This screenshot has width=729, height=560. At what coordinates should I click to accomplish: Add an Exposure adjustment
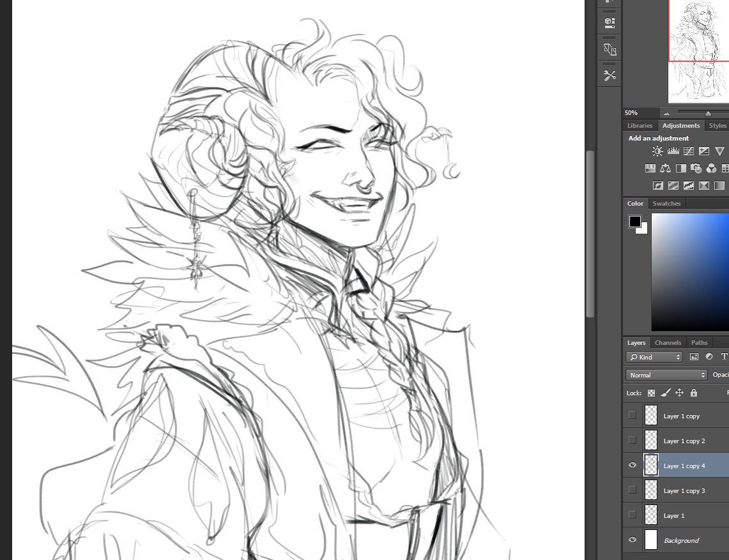pos(704,151)
